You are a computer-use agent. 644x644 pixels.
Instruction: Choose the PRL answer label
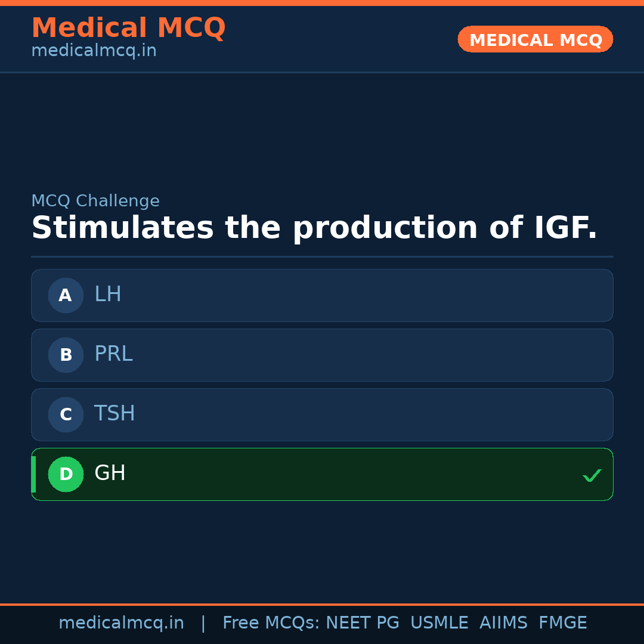point(113,354)
